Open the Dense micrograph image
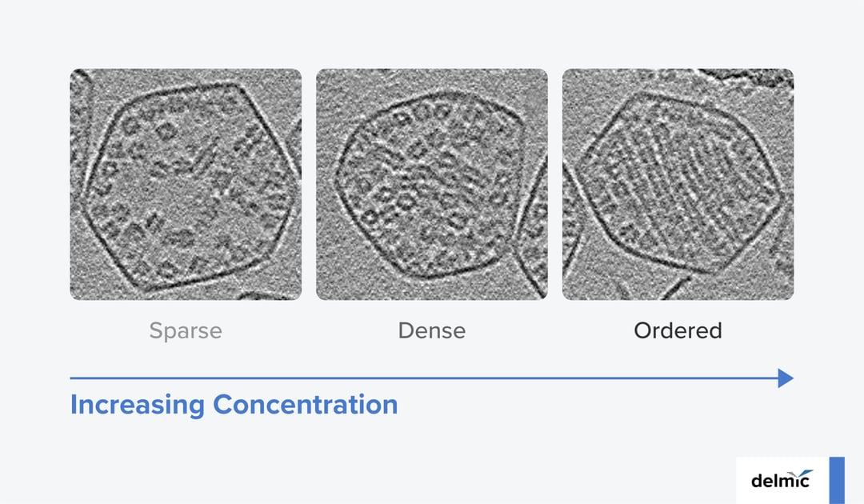864x504 pixels. (x=432, y=184)
